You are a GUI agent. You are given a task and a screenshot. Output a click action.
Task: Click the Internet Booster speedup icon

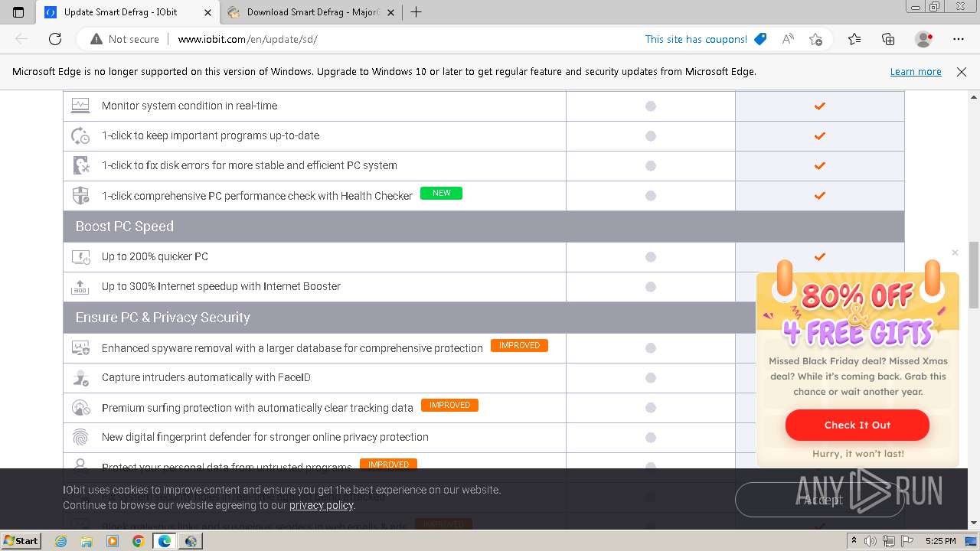[x=80, y=286]
